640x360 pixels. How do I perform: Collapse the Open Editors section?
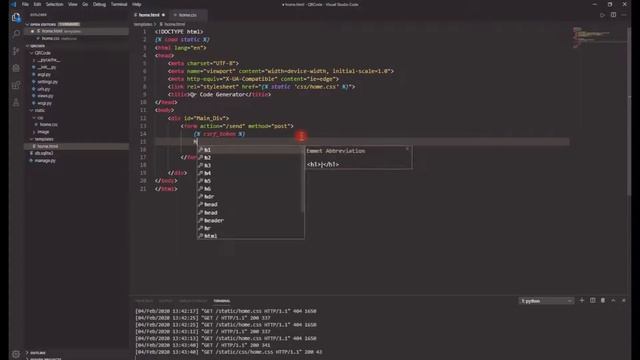pyautogui.click(x=27, y=24)
